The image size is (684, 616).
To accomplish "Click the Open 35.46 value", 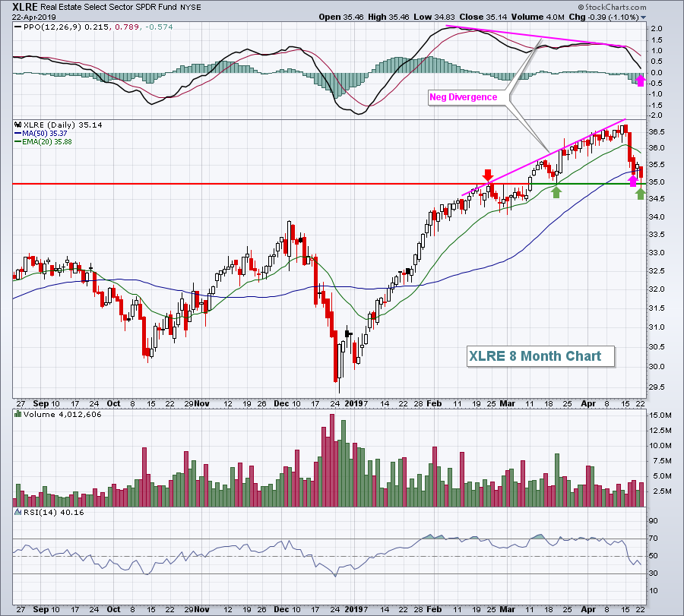I will 340,17.
